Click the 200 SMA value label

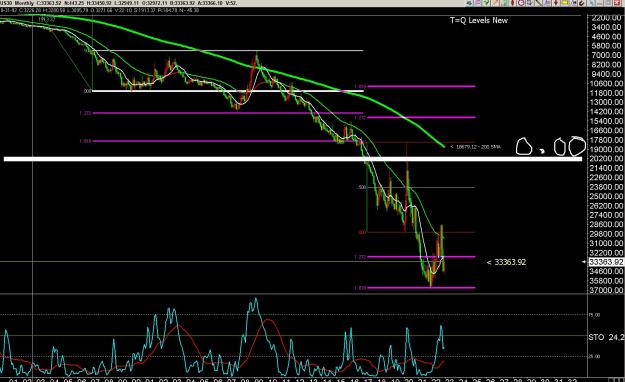coord(476,147)
